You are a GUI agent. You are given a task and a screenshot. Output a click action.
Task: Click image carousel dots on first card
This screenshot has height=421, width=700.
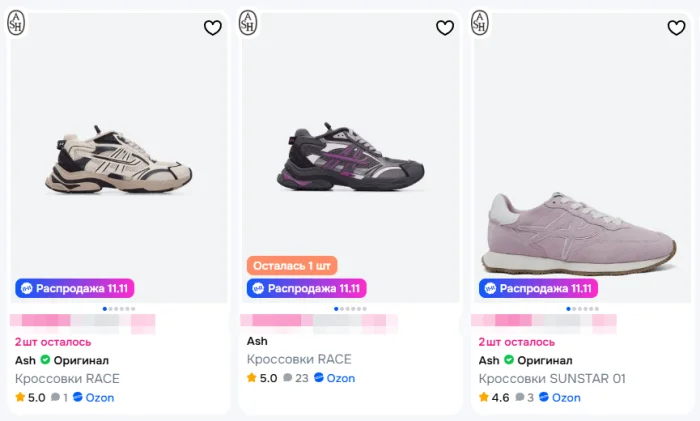(x=119, y=309)
